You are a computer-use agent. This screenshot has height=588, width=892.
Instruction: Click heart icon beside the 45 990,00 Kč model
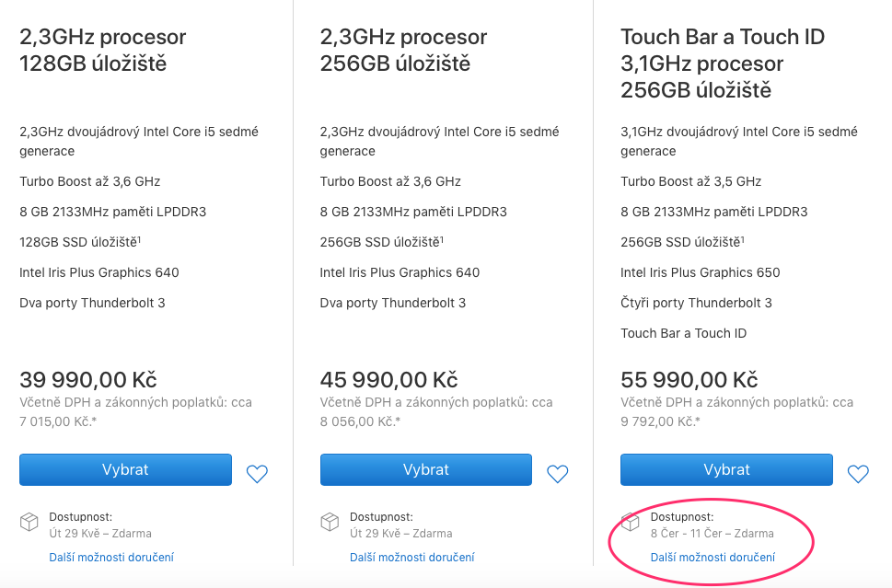click(558, 474)
